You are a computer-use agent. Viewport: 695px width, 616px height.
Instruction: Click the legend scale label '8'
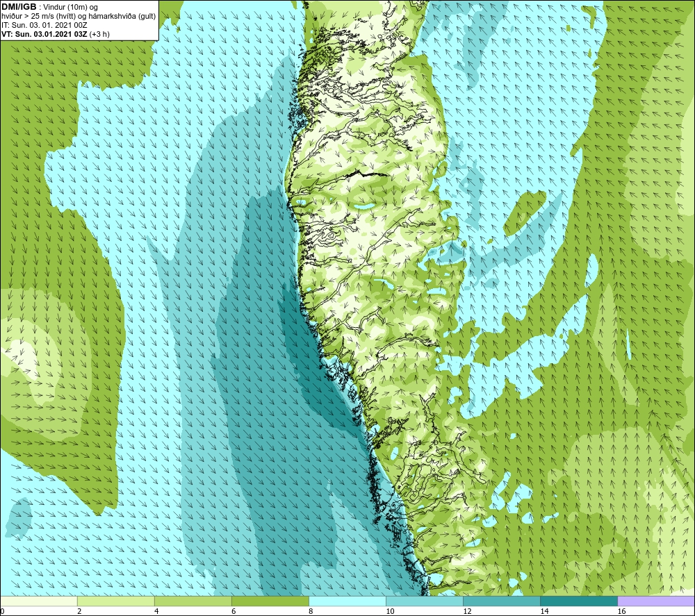[311, 612]
